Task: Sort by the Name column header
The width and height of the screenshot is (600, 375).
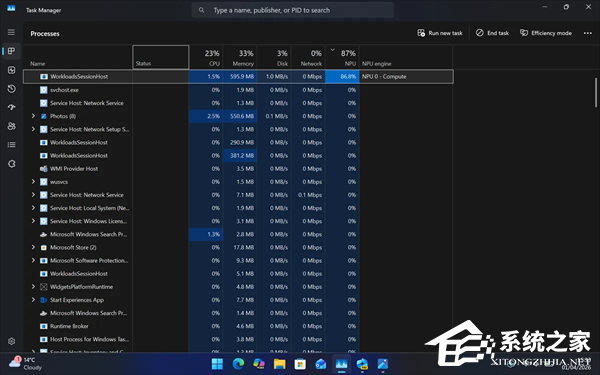Action: tap(78, 57)
